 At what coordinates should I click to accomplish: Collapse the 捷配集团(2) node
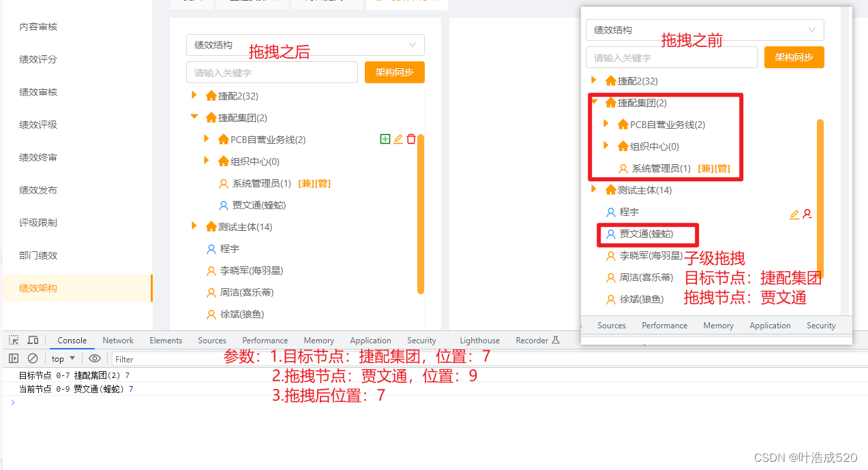pyautogui.click(x=194, y=117)
